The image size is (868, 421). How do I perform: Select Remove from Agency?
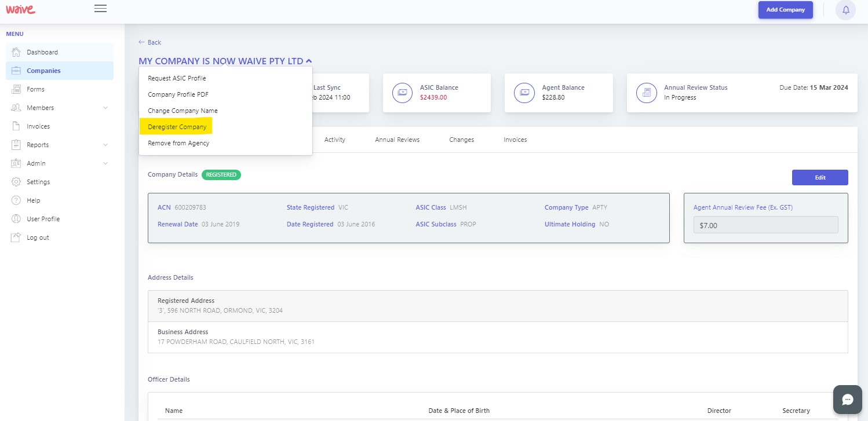(x=178, y=143)
